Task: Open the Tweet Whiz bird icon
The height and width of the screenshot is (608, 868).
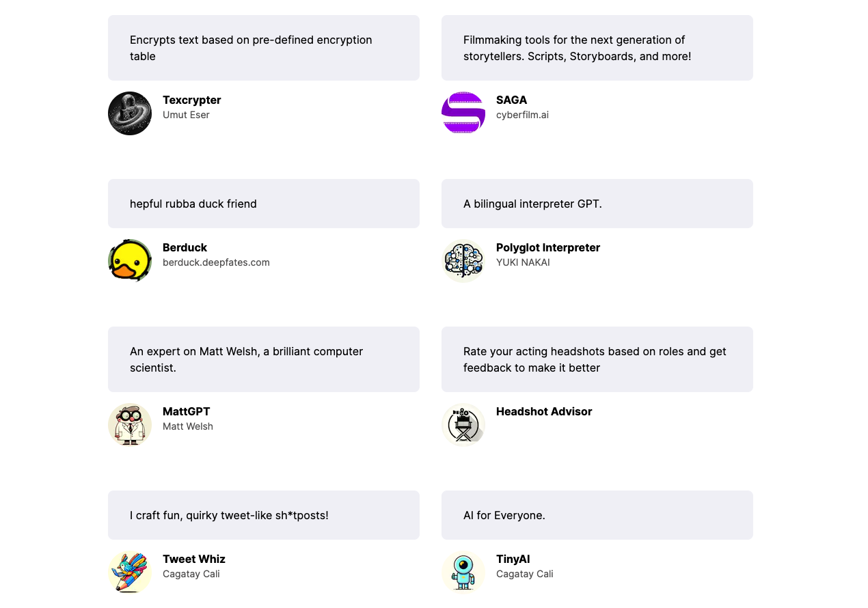Action: [130, 572]
